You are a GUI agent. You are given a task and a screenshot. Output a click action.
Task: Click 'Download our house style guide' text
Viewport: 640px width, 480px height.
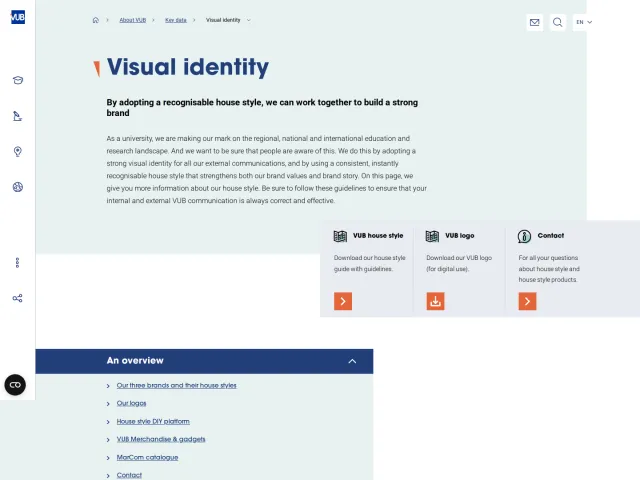[x=369, y=263]
